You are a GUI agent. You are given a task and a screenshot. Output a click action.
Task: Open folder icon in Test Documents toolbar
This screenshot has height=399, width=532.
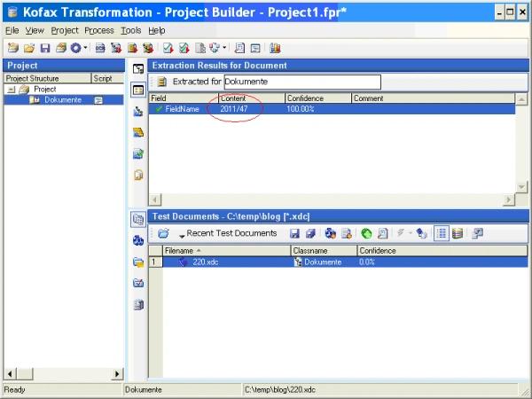163,233
